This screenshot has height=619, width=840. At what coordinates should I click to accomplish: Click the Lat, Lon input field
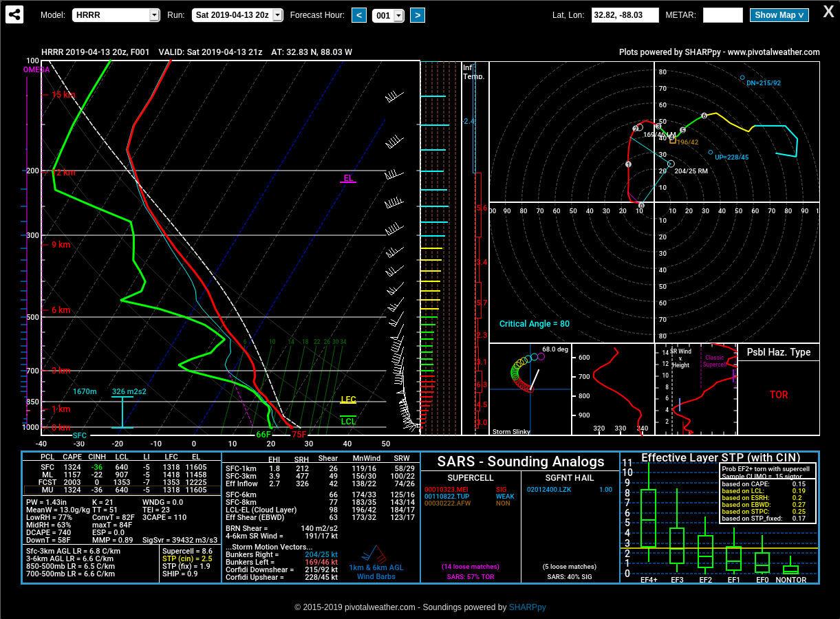(625, 15)
